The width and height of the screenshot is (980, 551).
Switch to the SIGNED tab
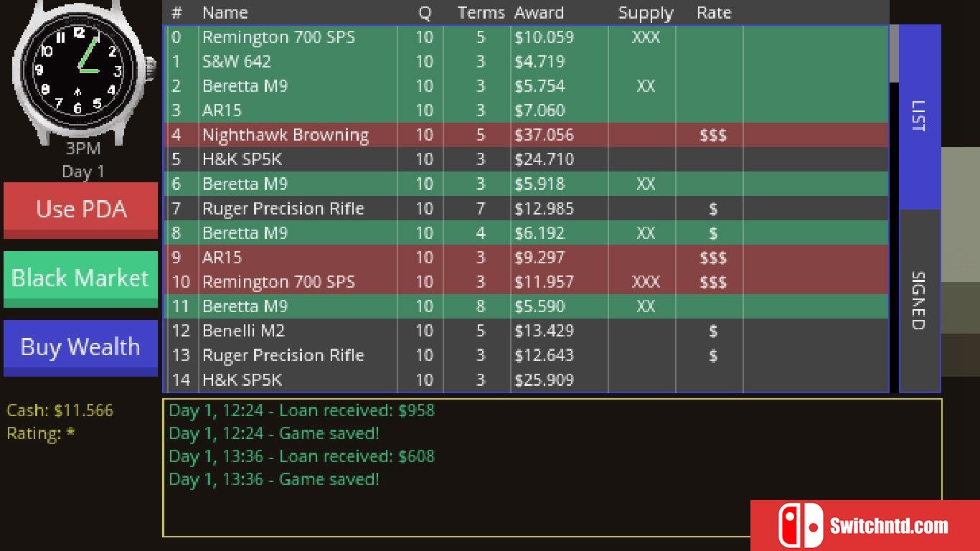[x=919, y=301]
